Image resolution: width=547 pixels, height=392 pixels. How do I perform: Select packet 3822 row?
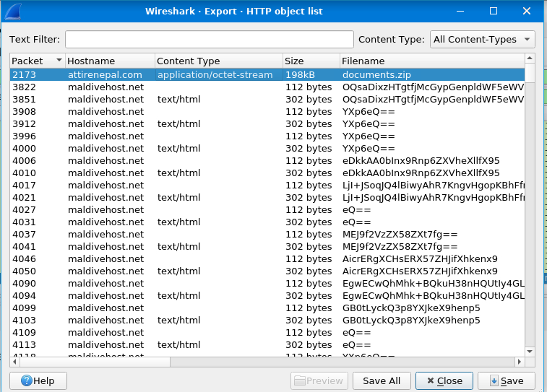267,87
